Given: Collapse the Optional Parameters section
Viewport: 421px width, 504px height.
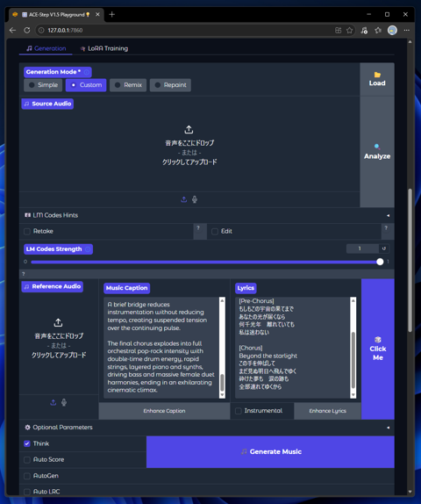Looking at the screenshot, I should (388, 428).
